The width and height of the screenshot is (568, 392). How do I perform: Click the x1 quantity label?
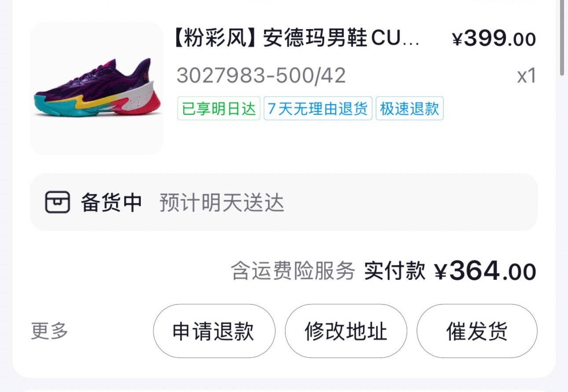(x=527, y=76)
